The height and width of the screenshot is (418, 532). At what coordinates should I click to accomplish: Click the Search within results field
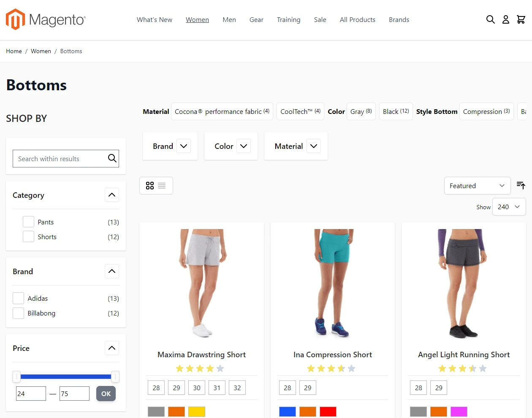coord(59,159)
